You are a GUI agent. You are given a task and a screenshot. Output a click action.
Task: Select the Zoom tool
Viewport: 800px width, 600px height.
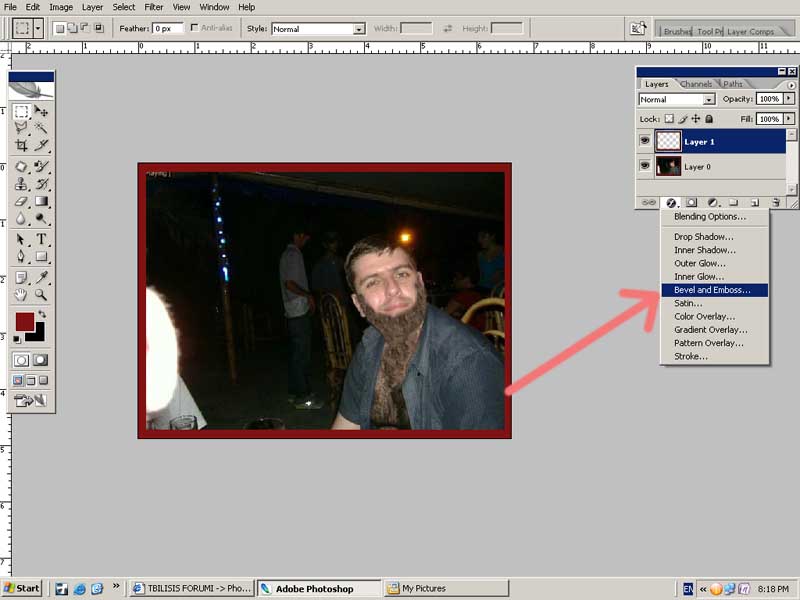[x=41, y=294]
